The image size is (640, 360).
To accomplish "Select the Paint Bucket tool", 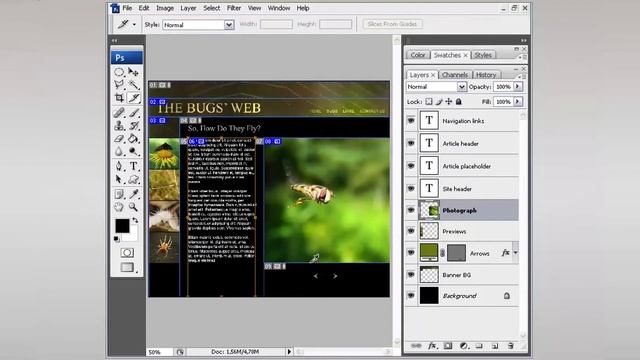I will pos(133,138).
